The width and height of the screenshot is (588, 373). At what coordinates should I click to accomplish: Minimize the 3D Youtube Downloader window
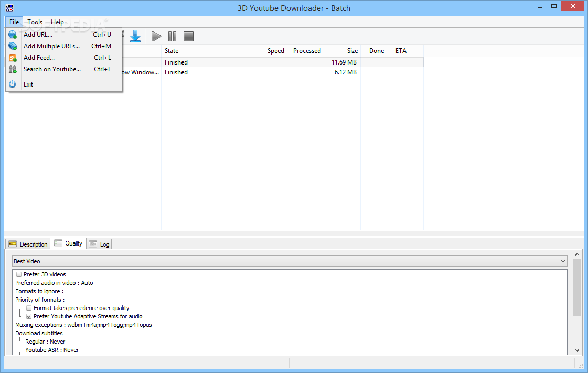[x=540, y=7]
